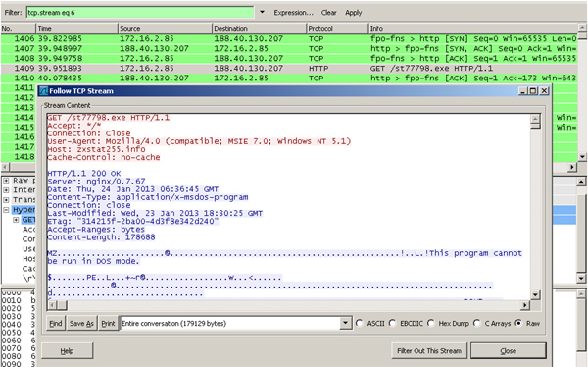Image resolution: width=588 pixels, height=367 pixels.
Task: Click the ETag line in stream content
Action: pyautogui.click(x=133, y=221)
